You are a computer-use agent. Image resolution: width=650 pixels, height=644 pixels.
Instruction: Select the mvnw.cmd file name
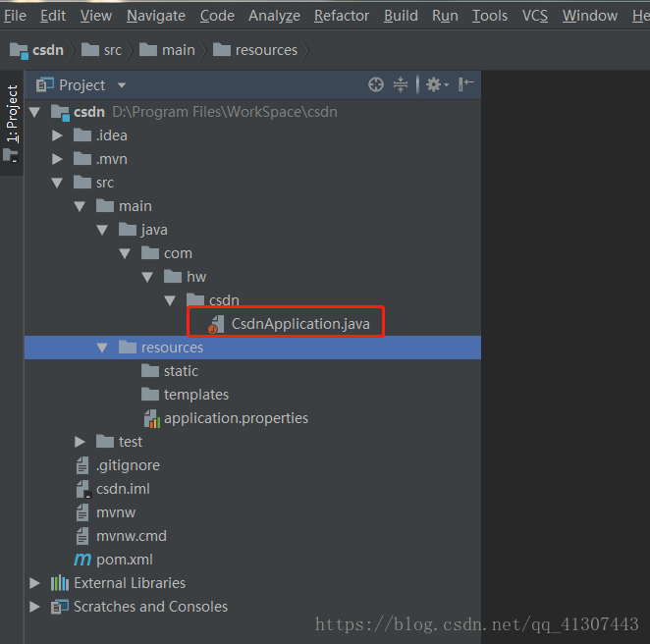132,536
